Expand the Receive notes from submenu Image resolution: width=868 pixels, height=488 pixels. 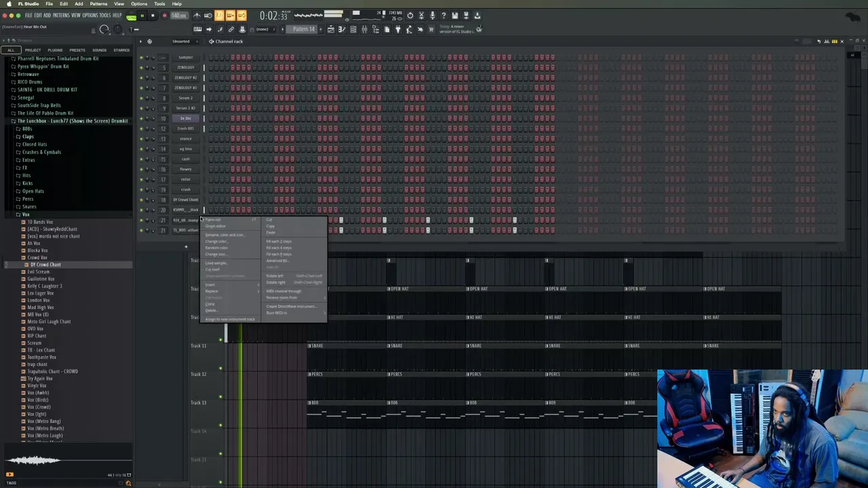[294, 298]
